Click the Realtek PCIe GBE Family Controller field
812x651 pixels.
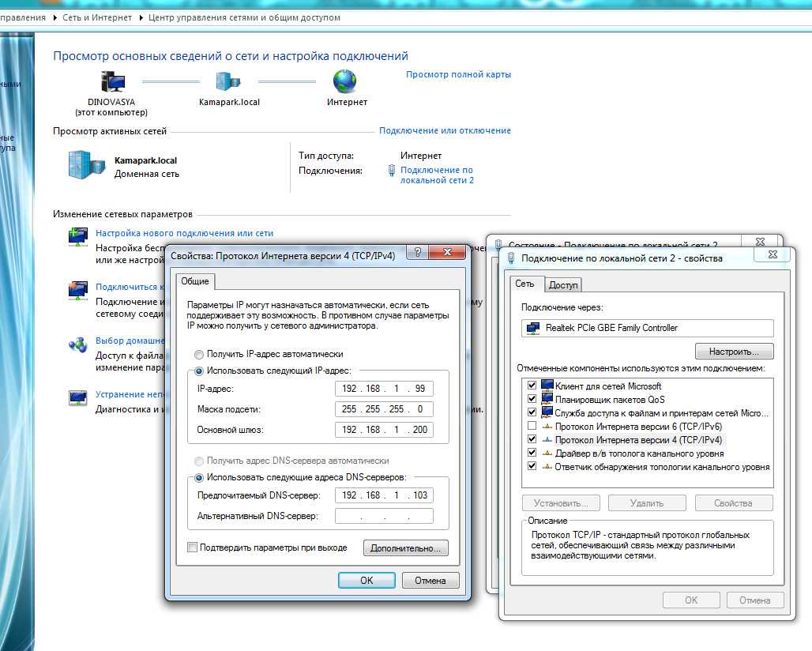click(x=648, y=328)
